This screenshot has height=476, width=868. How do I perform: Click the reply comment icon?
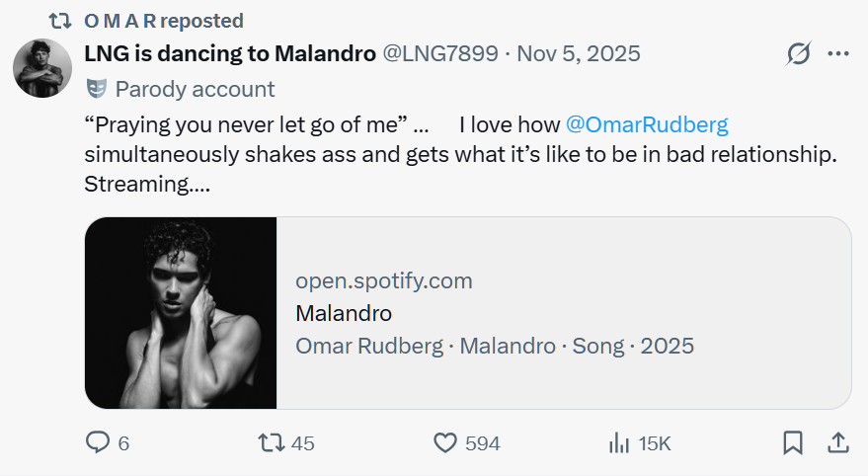(98, 443)
